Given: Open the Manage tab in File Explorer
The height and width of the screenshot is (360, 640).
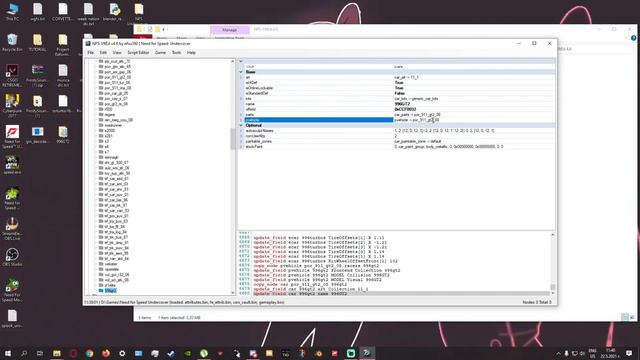Looking at the screenshot, I should 229,30.
